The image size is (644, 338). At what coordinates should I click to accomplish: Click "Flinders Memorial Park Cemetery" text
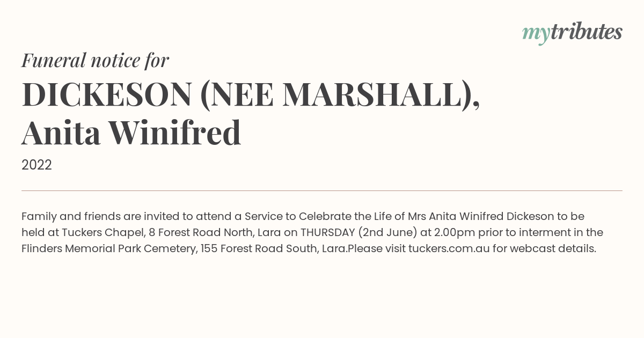pos(109,249)
